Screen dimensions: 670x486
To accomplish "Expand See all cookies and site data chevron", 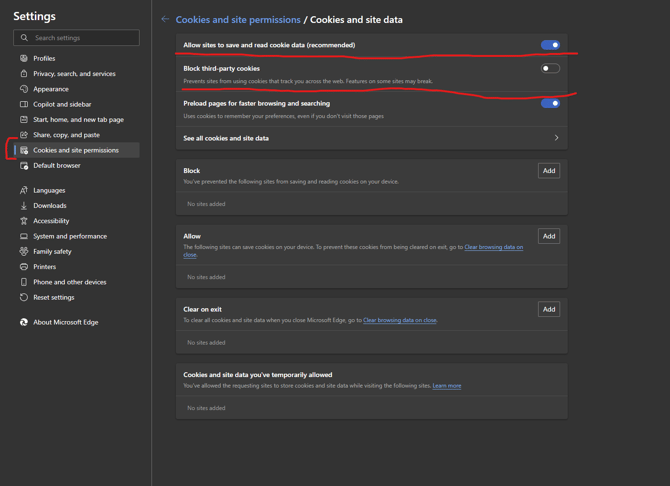I will (556, 138).
